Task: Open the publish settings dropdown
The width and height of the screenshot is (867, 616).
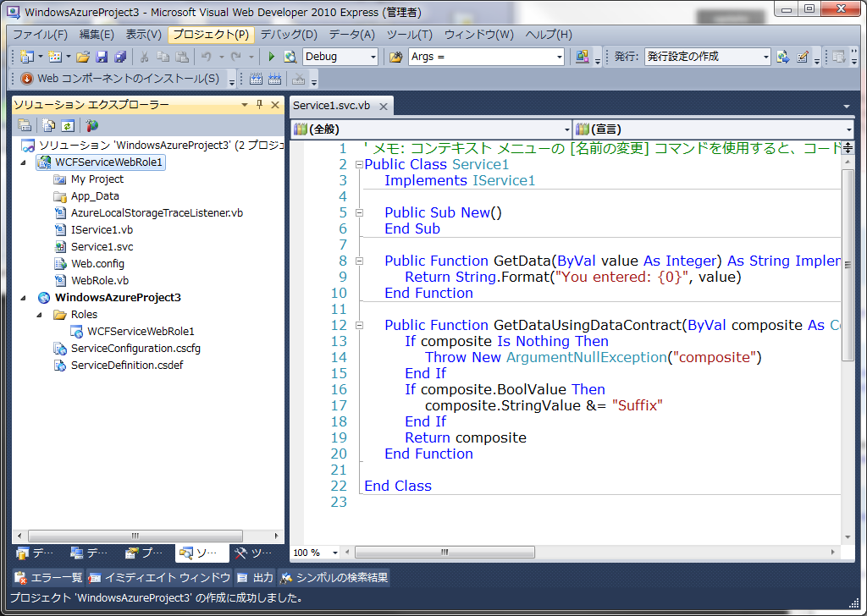Action: click(765, 57)
